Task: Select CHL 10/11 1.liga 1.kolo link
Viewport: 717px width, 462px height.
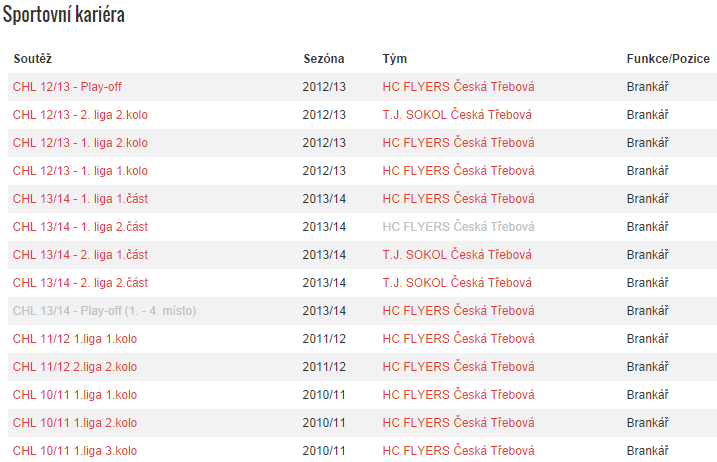Action: (75, 395)
